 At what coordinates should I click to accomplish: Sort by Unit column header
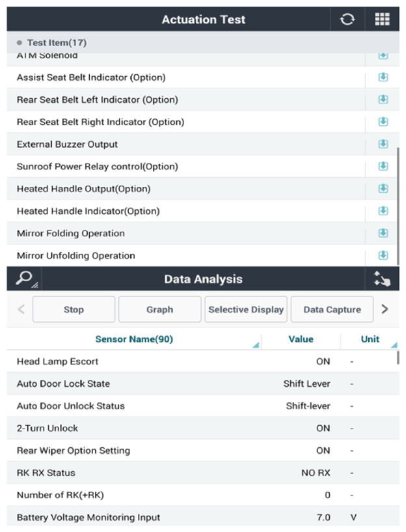tap(370, 339)
